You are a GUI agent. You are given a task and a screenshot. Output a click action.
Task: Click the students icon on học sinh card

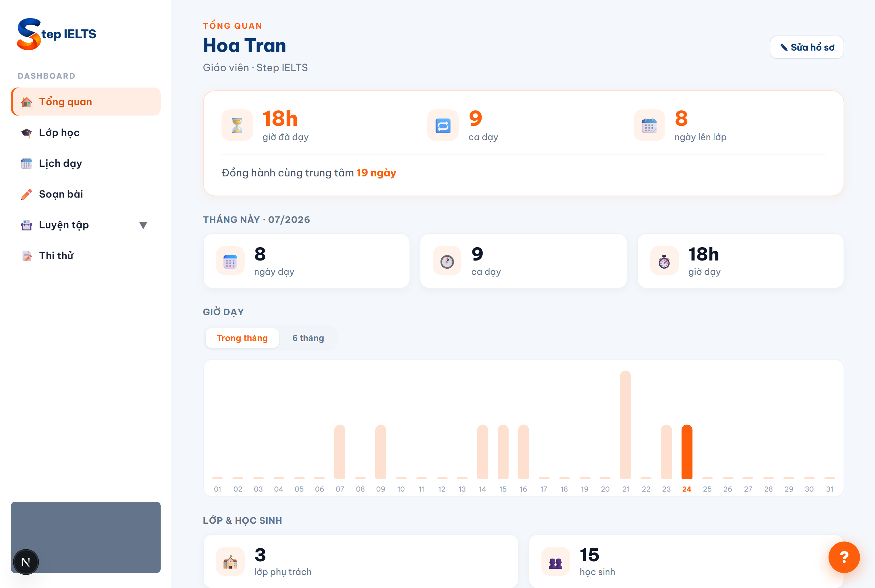point(556,561)
